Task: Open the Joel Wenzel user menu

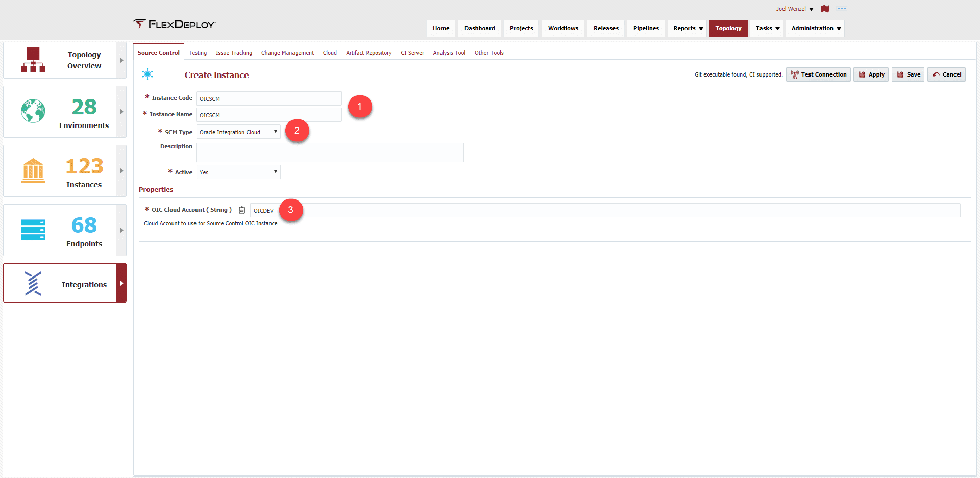Action: (795, 9)
